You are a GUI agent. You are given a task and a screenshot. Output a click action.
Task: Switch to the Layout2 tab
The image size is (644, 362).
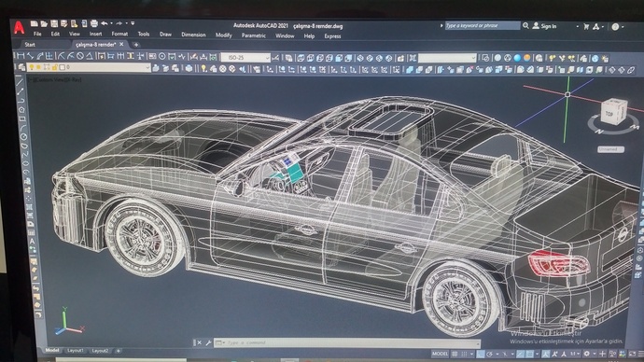pos(100,351)
